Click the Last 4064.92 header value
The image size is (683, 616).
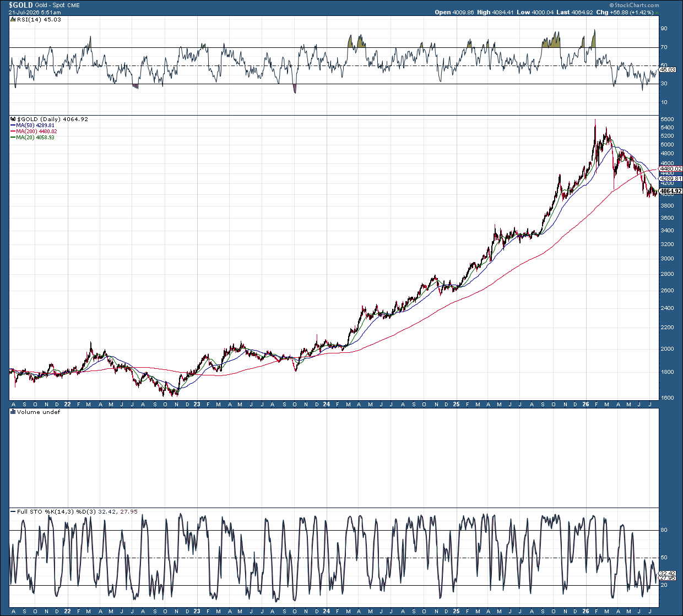574,12
